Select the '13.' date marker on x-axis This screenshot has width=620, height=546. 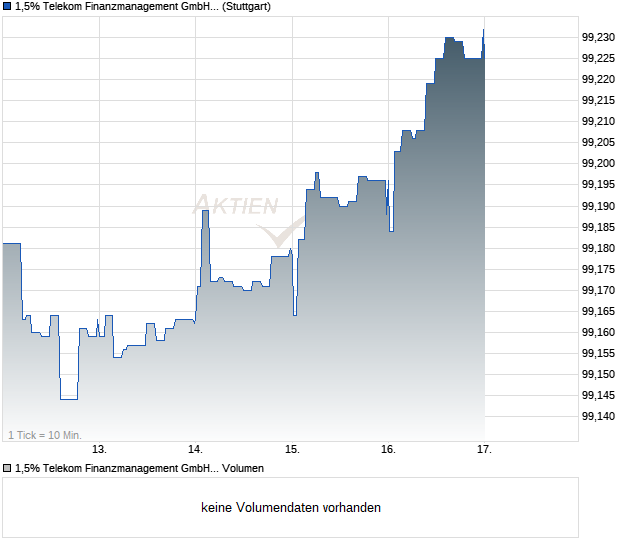click(99, 449)
